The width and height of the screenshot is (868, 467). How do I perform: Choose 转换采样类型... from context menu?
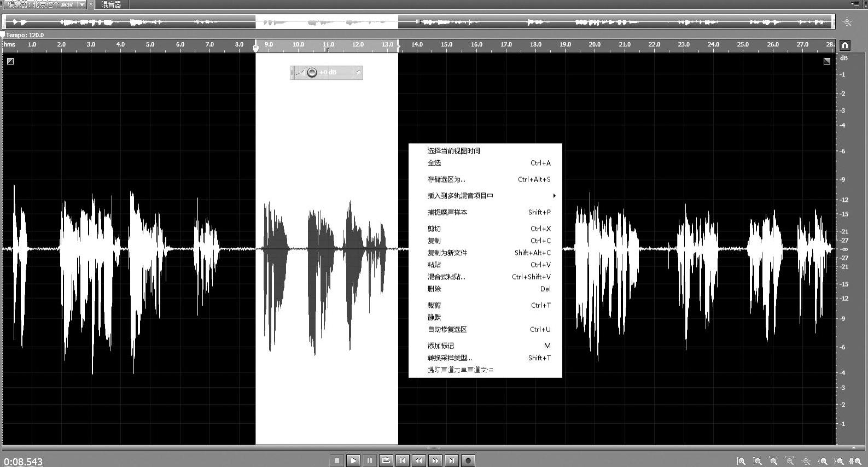pyautogui.click(x=485, y=358)
